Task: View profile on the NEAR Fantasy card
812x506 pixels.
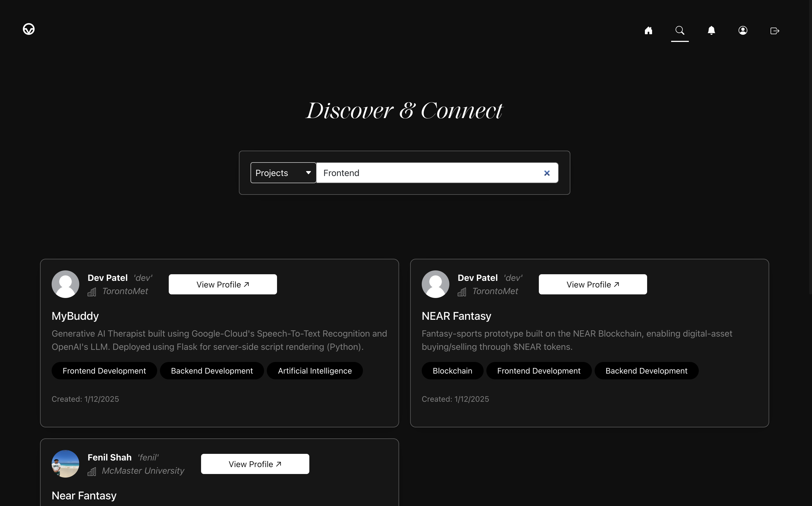Action: [x=592, y=284]
